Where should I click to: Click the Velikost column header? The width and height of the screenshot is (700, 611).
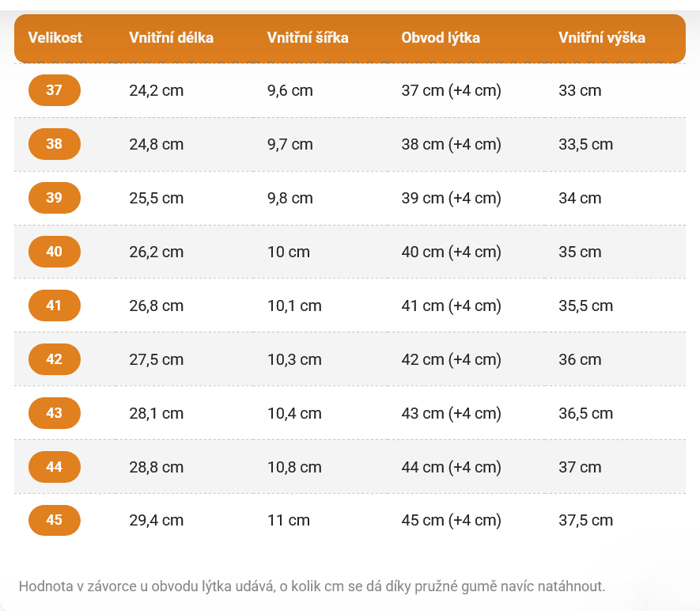[55, 37]
